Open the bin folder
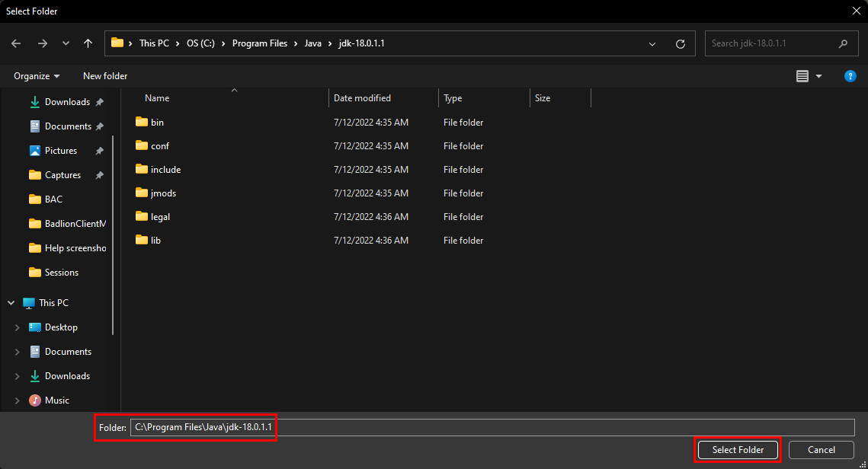 [x=157, y=122]
